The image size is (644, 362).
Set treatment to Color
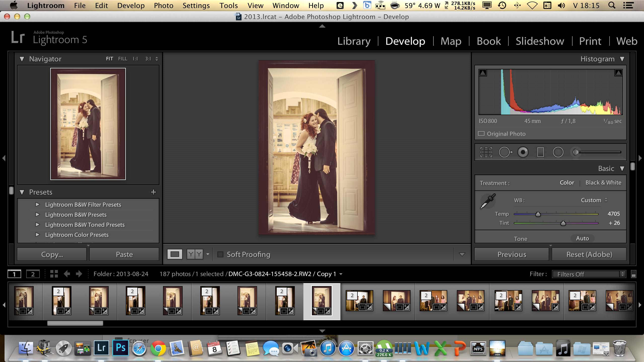(x=567, y=183)
